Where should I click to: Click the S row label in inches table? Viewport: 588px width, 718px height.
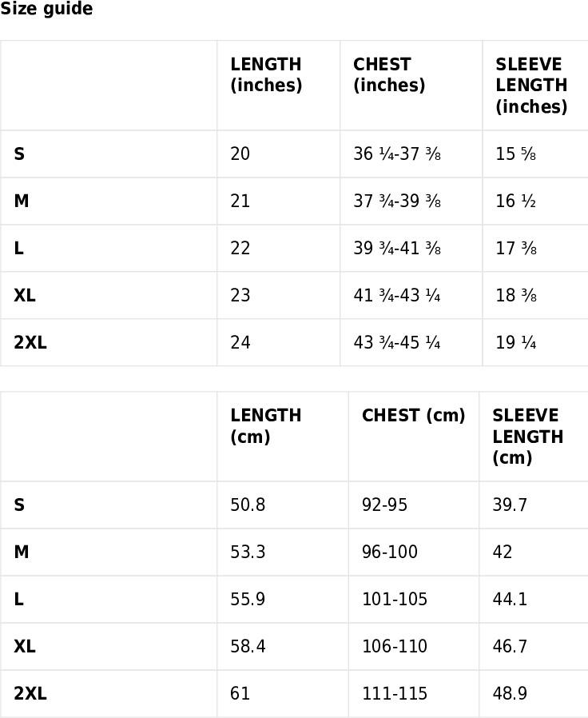[x=19, y=154]
